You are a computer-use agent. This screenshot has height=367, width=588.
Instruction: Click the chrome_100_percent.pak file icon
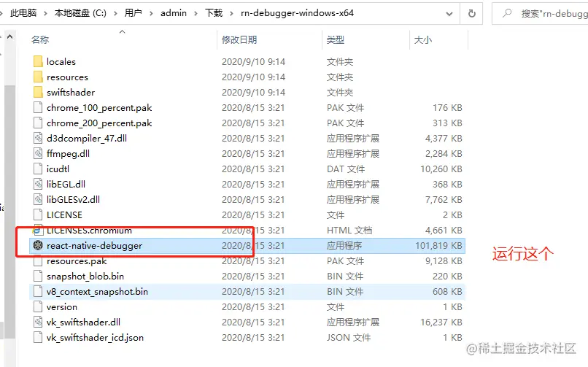click(x=38, y=107)
